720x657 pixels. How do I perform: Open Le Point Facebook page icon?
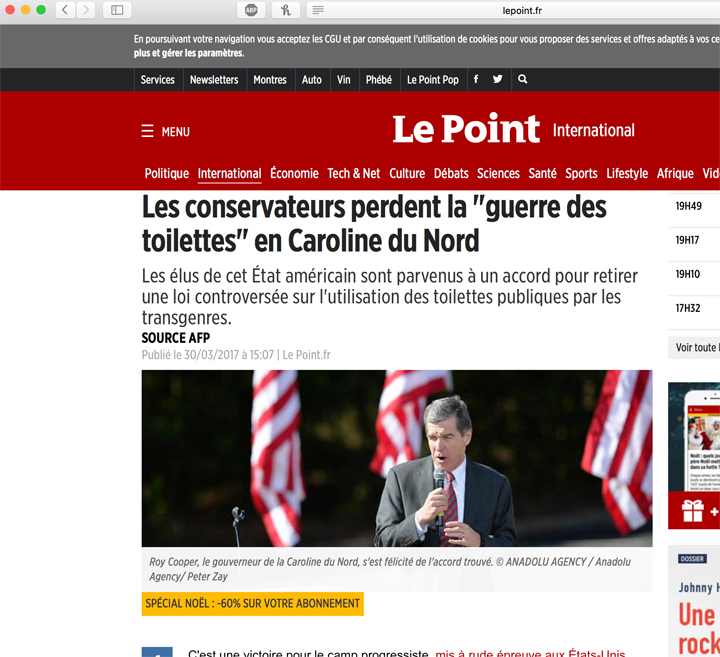pos(475,80)
